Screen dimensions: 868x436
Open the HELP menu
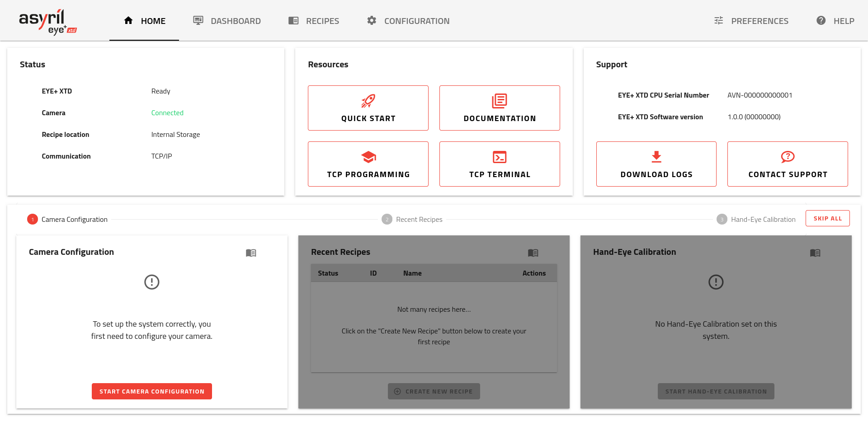(835, 21)
